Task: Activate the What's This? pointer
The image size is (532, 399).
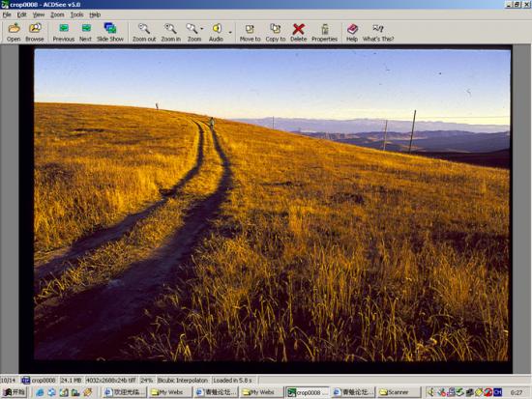Action: [378, 32]
